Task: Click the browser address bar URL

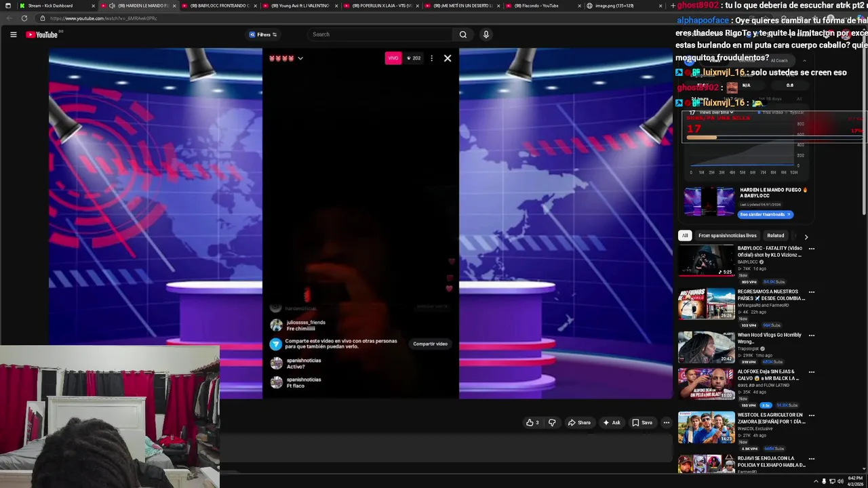Action: (103, 18)
